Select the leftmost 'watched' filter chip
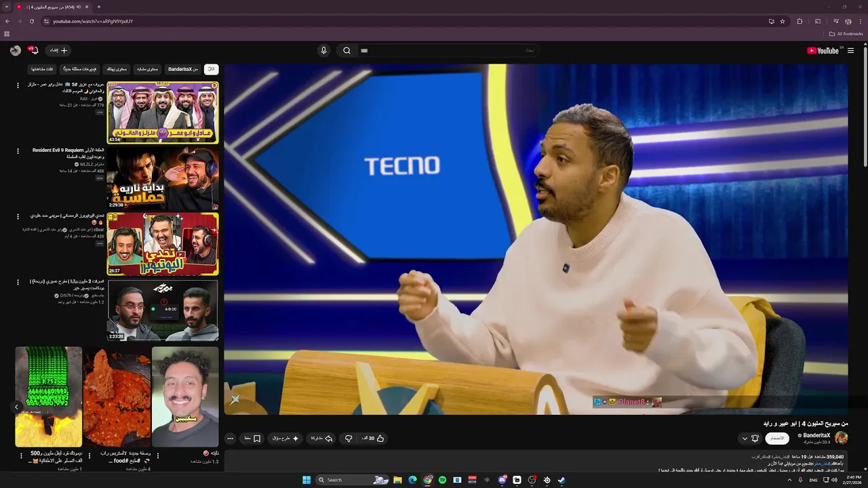Screen dimensions: 868x488 pyautogui.click(x=42, y=69)
